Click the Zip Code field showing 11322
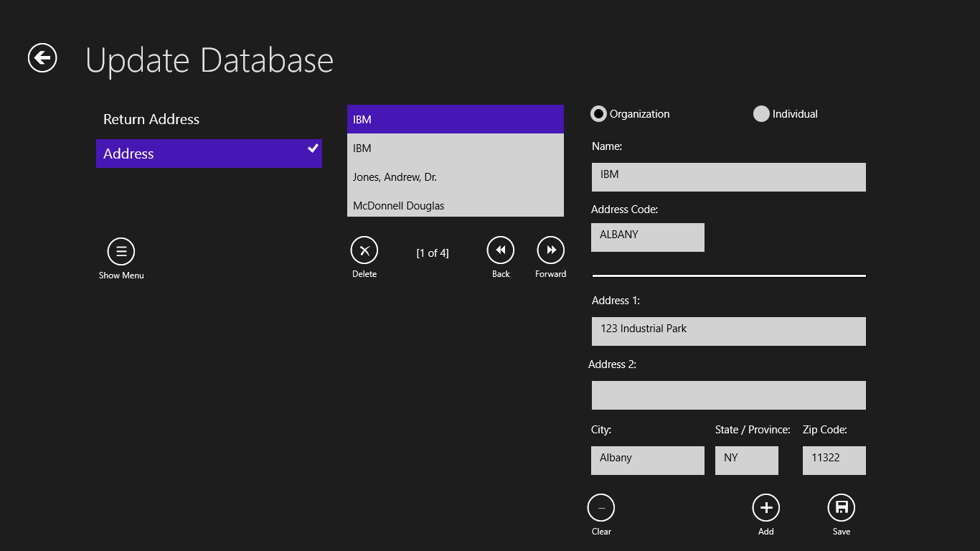 tap(834, 460)
